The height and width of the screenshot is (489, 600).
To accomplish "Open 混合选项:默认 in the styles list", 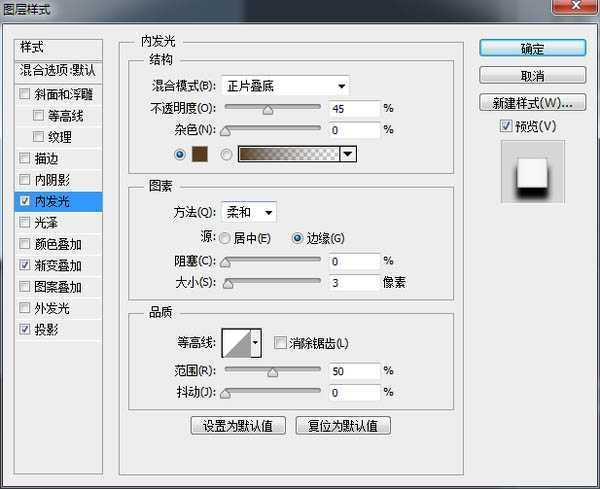I will 60,71.
